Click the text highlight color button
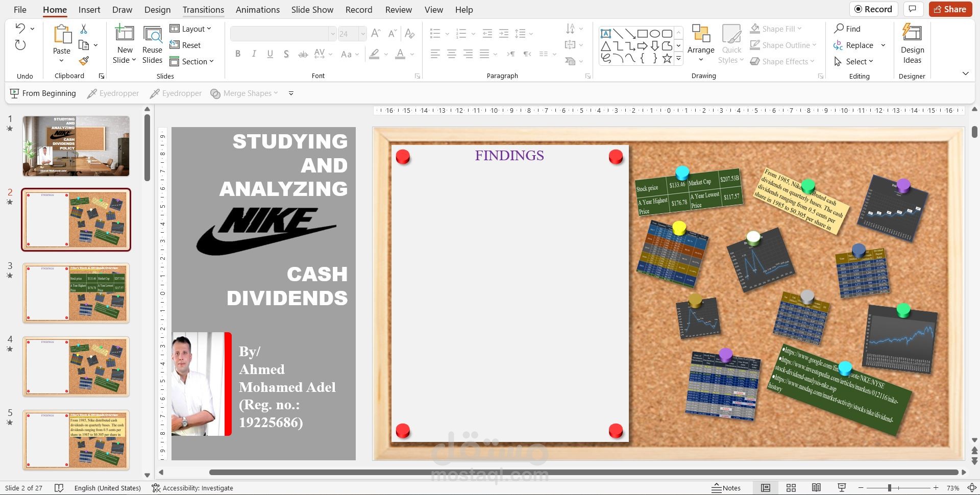This screenshot has height=495, width=980. (x=375, y=54)
